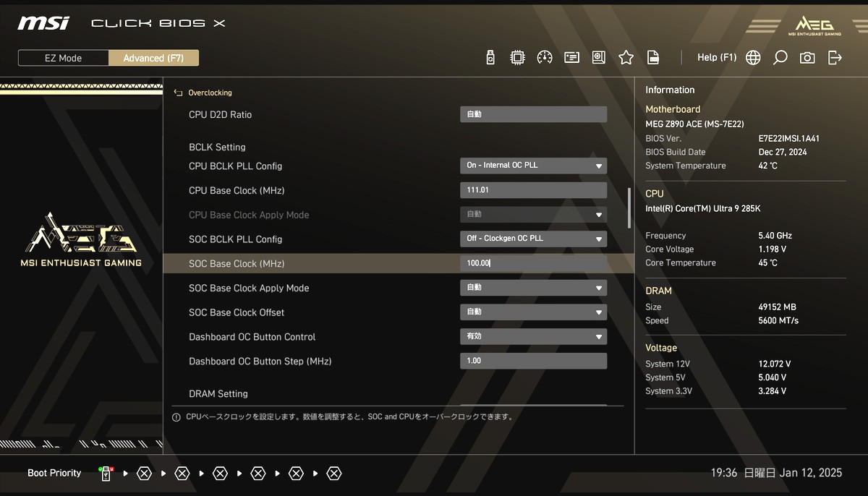
Task: Take screenshot with camera icon
Action: [807, 58]
